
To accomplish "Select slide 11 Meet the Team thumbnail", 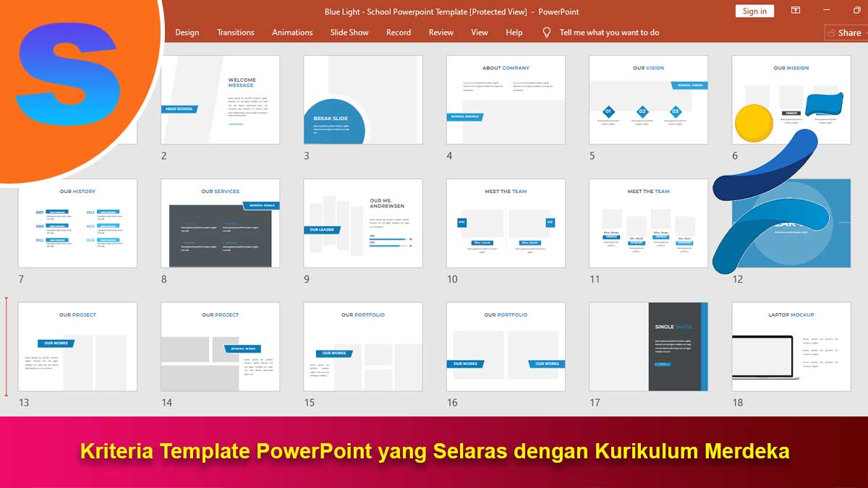I will 648,223.
